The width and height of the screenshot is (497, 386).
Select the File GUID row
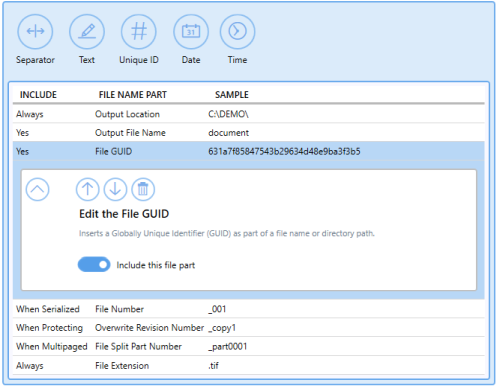[x=249, y=152]
